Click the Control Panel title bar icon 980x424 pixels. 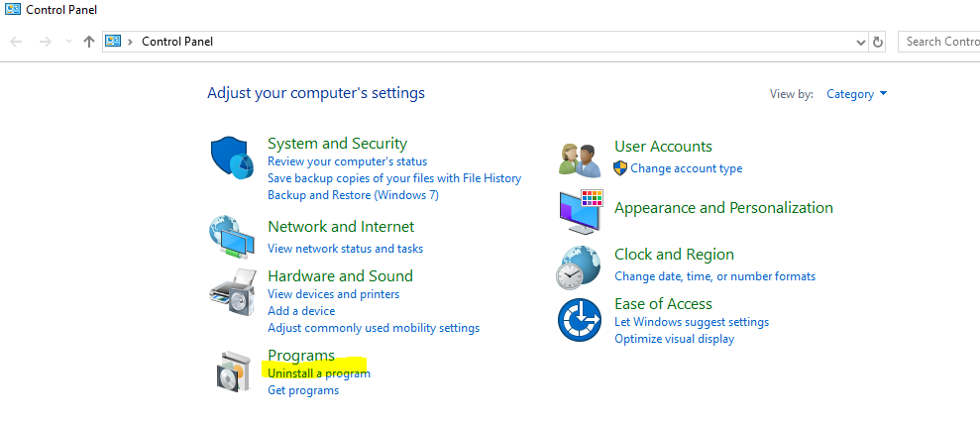[12, 9]
